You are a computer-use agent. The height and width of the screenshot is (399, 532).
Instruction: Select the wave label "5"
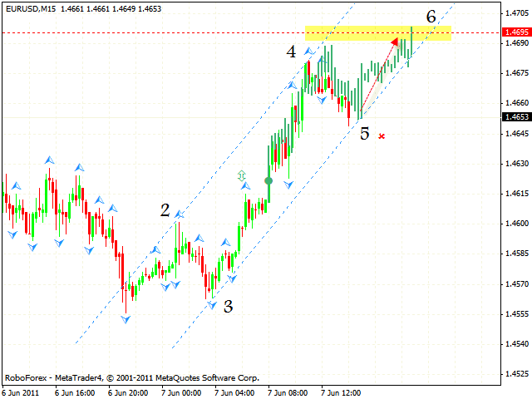pyautogui.click(x=365, y=133)
